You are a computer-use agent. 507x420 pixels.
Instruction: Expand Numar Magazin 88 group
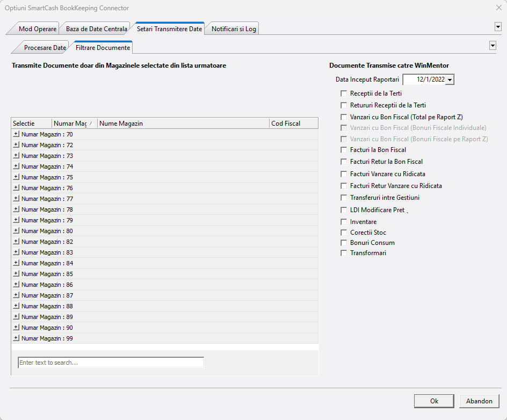(x=16, y=306)
